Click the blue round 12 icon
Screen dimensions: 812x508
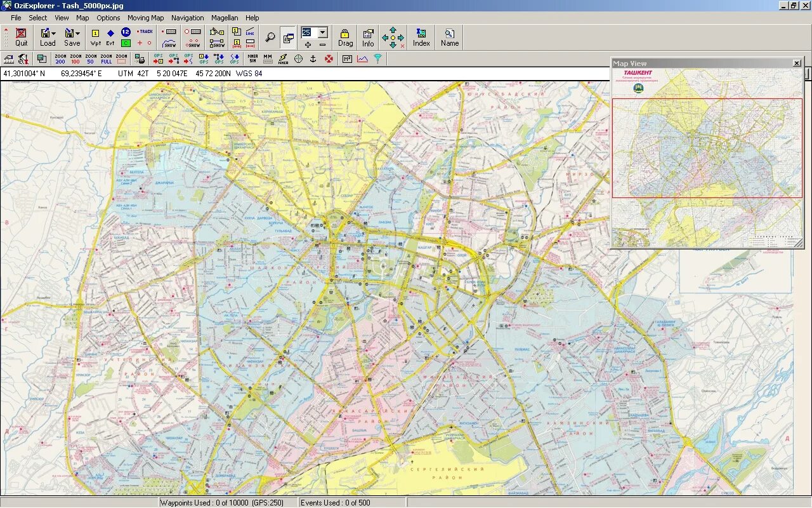[126, 32]
